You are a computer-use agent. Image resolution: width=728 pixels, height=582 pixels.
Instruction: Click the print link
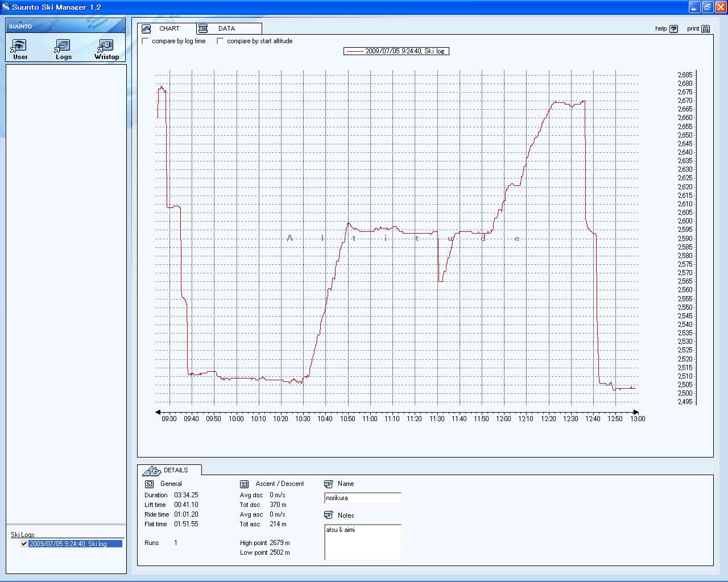[x=693, y=28]
